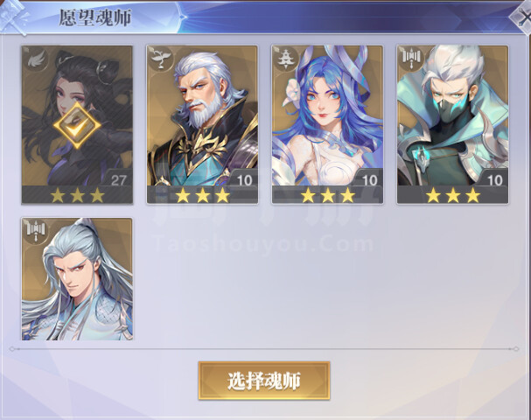531x420 pixels.
Task: Close the 愿望魂师 dialog
Action: [522, 17]
